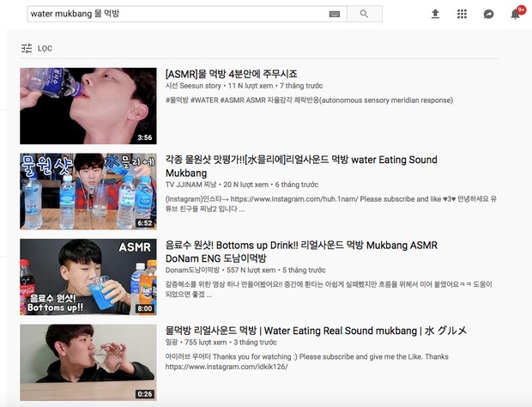532x407 pixels.
Task: Open the [ASMR] 4분안에 주무시죠 video title
Action: pos(232,74)
